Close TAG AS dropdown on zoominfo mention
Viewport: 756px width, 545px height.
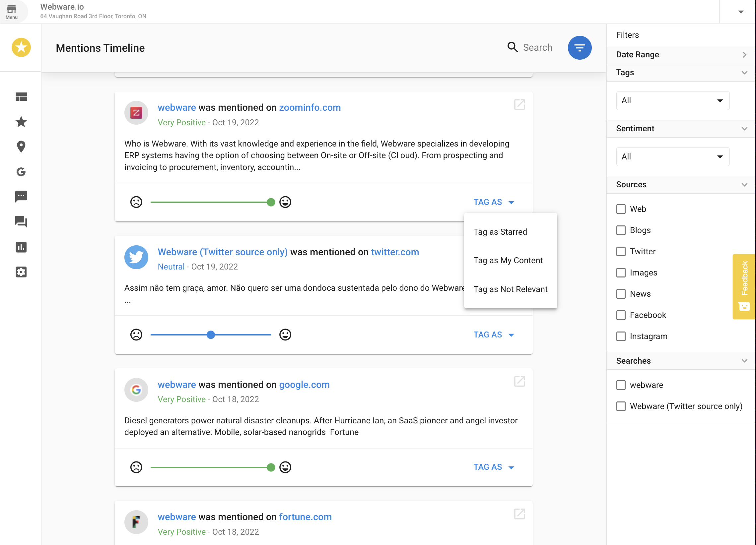[x=494, y=202]
